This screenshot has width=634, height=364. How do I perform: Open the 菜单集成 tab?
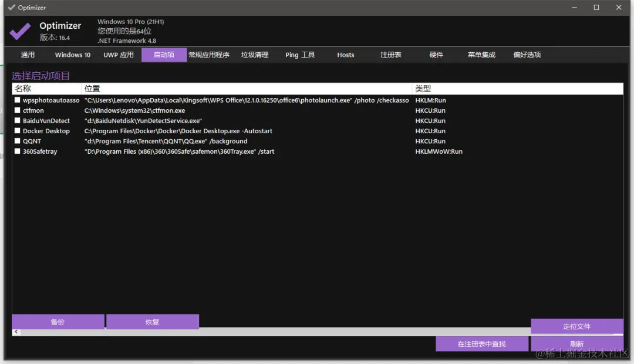pyautogui.click(x=481, y=55)
